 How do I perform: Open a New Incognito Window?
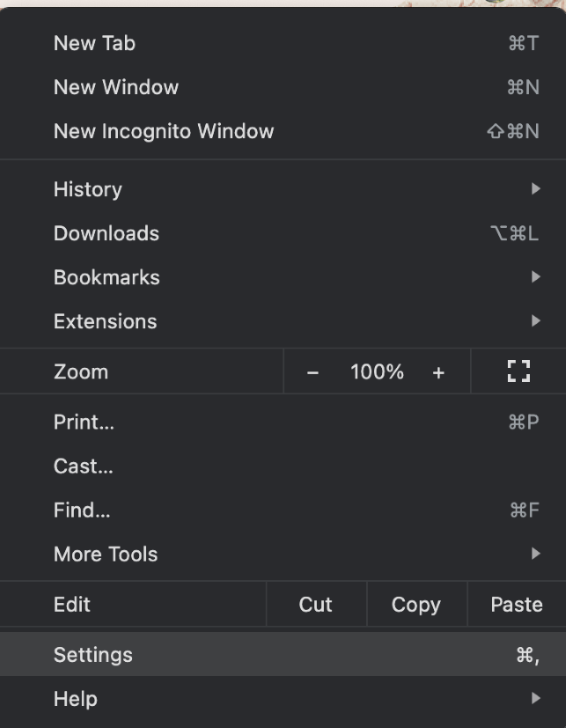163,131
